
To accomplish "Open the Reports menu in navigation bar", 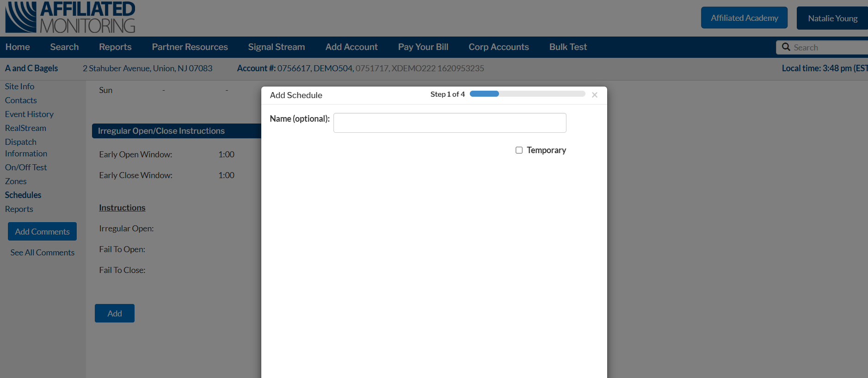I will coord(115,47).
